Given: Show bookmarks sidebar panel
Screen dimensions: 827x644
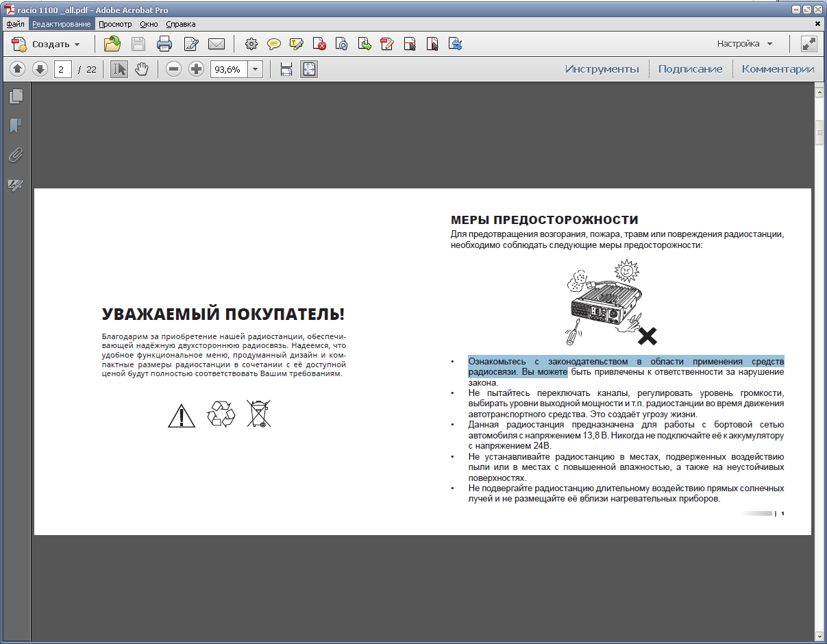Looking at the screenshot, I should [x=16, y=126].
